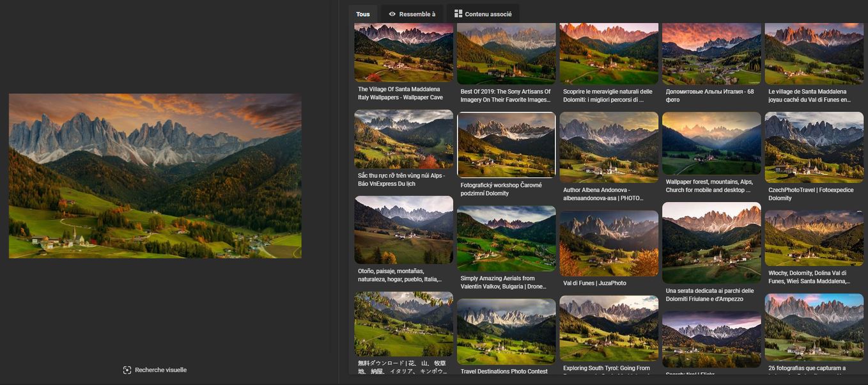Open the large mountain village preview image
This screenshot has height=385, width=868.
(155, 176)
